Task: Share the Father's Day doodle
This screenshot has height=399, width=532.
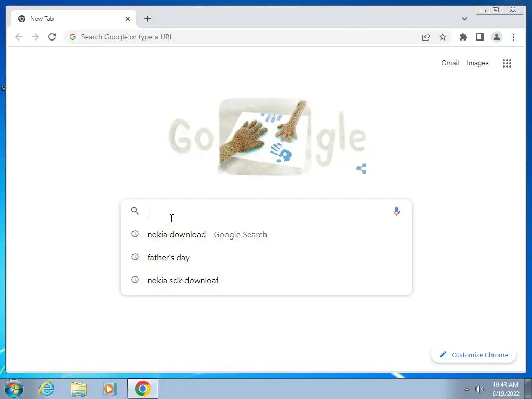Action: click(x=362, y=169)
